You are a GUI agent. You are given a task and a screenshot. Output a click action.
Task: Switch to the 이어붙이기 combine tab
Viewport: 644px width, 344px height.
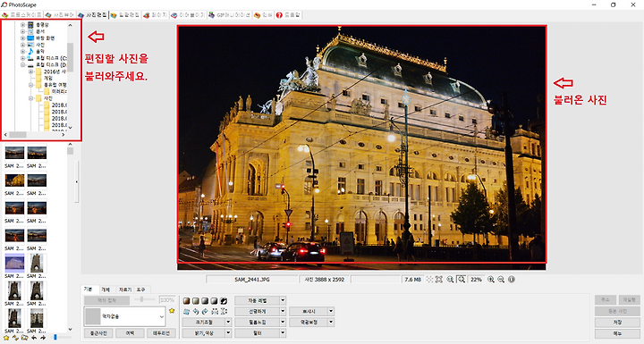188,15
